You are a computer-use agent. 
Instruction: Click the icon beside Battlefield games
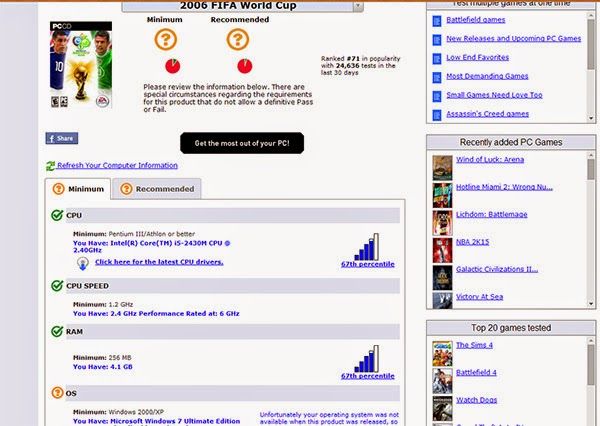(x=438, y=20)
